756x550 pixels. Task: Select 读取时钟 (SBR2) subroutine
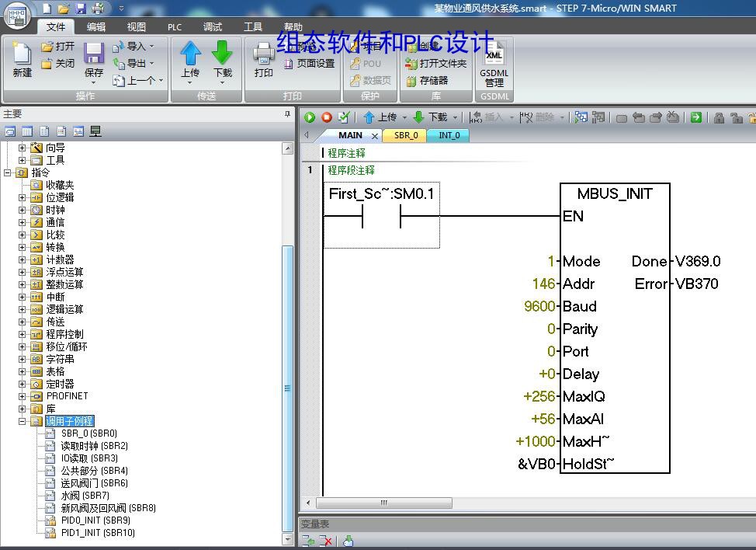94,446
